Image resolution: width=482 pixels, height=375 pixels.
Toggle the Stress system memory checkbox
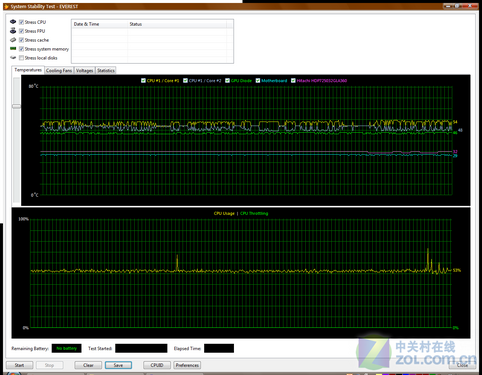21,49
